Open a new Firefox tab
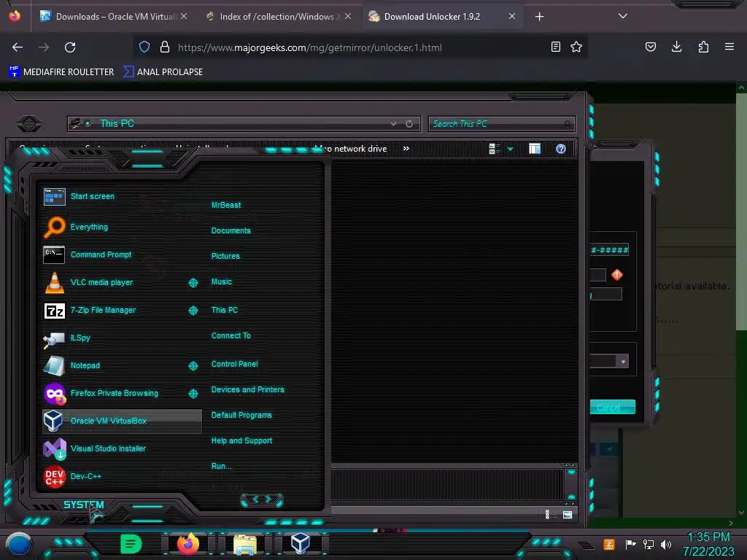747x560 pixels. tap(539, 17)
